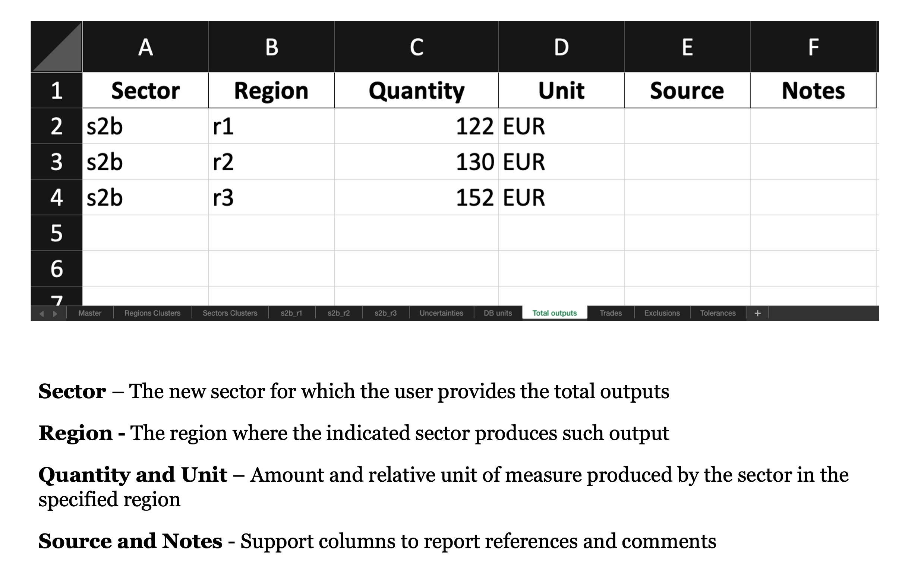Screen dimensions: 924x579
Task: Select the EUR cell in row 2
Action: pos(561,126)
